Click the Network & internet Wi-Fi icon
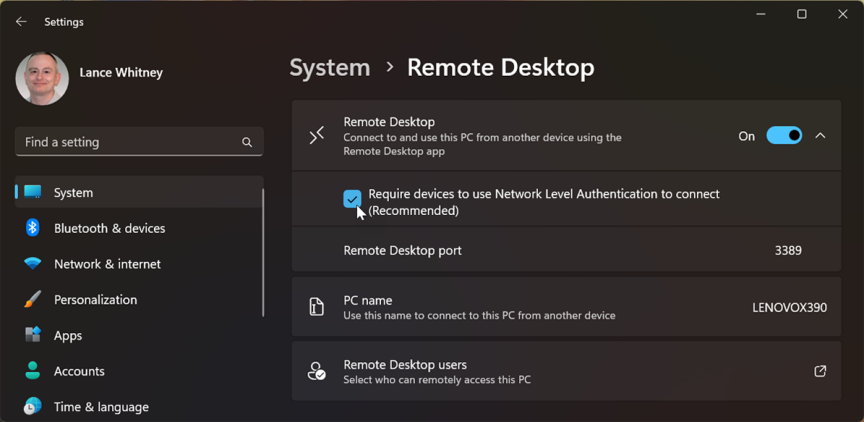The width and height of the screenshot is (864, 422). coord(33,264)
